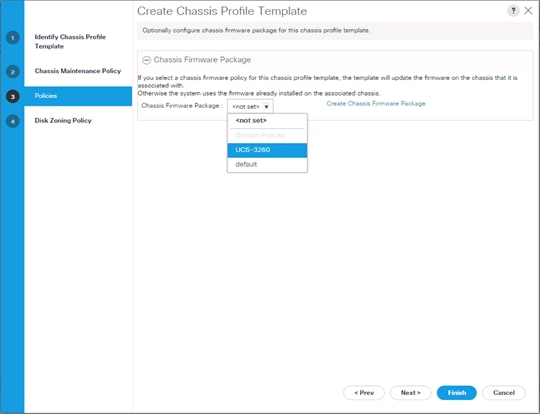Select default firmware package option
The image size is (540, 414).
[267, 165]
